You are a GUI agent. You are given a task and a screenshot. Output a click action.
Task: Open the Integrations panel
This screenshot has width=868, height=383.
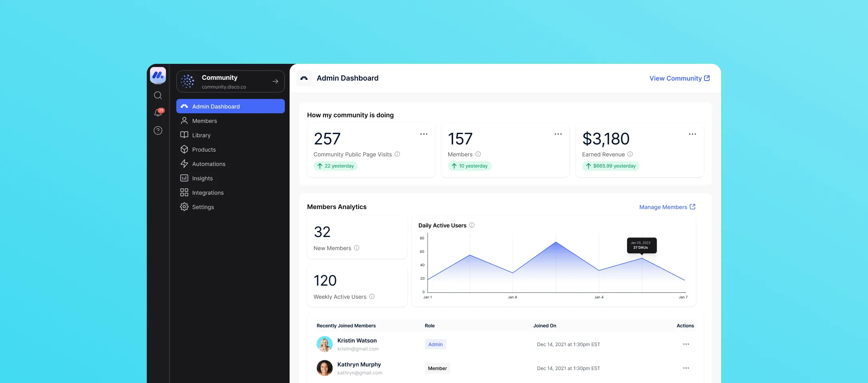pyautogui.click(x=208, y=192)
